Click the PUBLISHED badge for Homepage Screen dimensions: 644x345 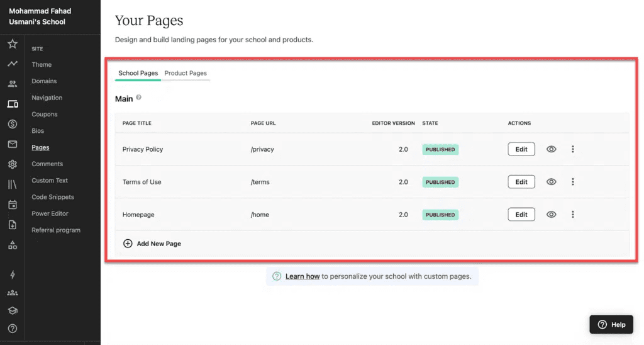[x=440, y=215]
